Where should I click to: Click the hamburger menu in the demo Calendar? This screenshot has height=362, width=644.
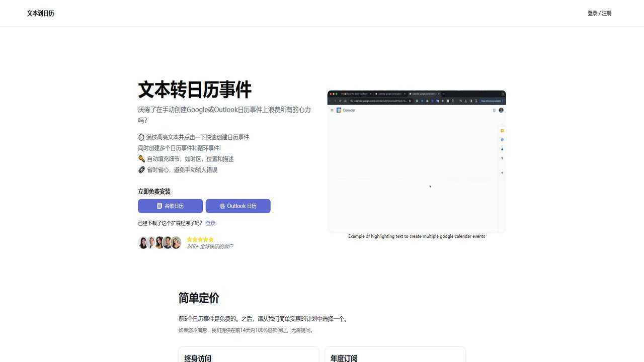point(332,110)
